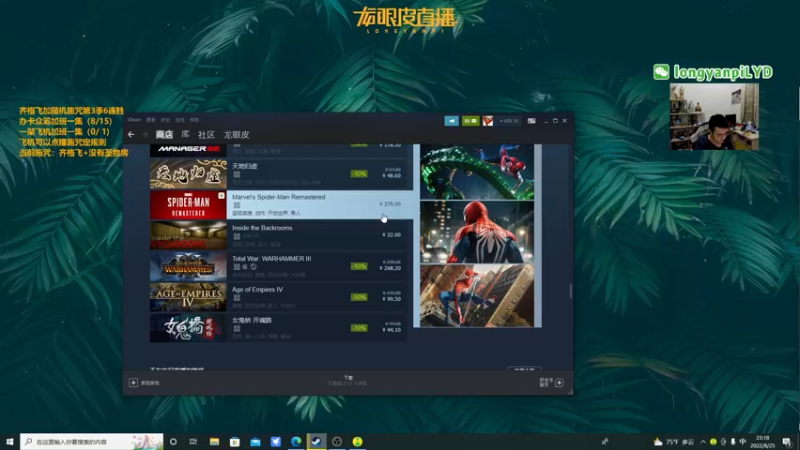Open the Age of Empires IV thumbnail

188,297
